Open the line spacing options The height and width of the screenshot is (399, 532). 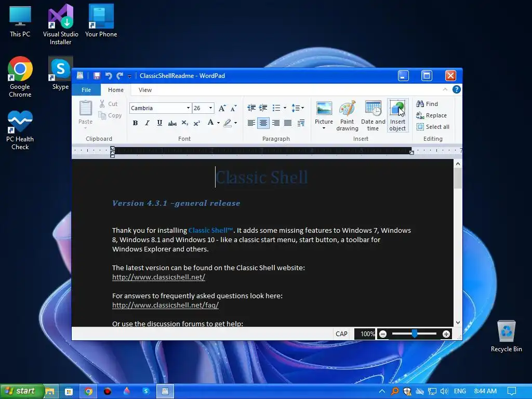click(x=298, y=108)
